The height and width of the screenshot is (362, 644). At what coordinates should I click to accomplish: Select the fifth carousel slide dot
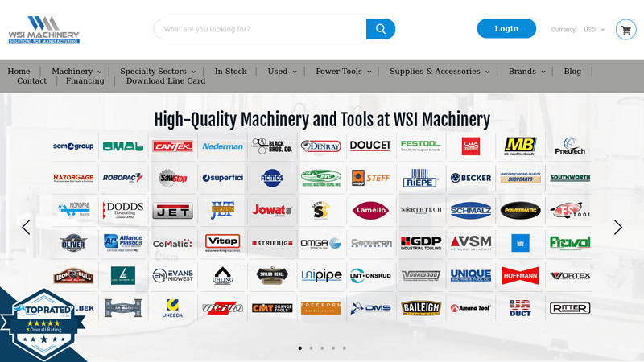point(345,348)
